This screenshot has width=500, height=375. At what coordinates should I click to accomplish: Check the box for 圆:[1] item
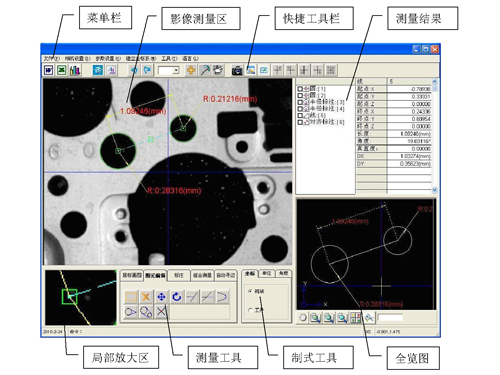(x=300, y=89)
